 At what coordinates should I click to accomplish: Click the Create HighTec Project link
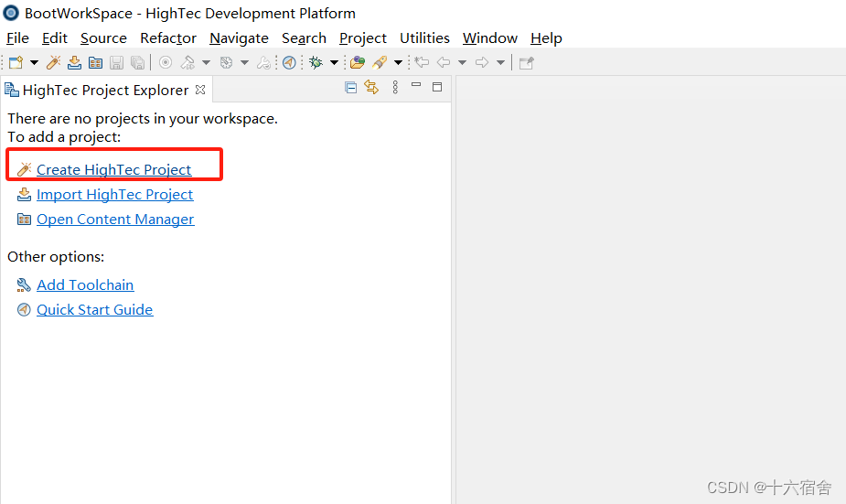pos(113,169)
